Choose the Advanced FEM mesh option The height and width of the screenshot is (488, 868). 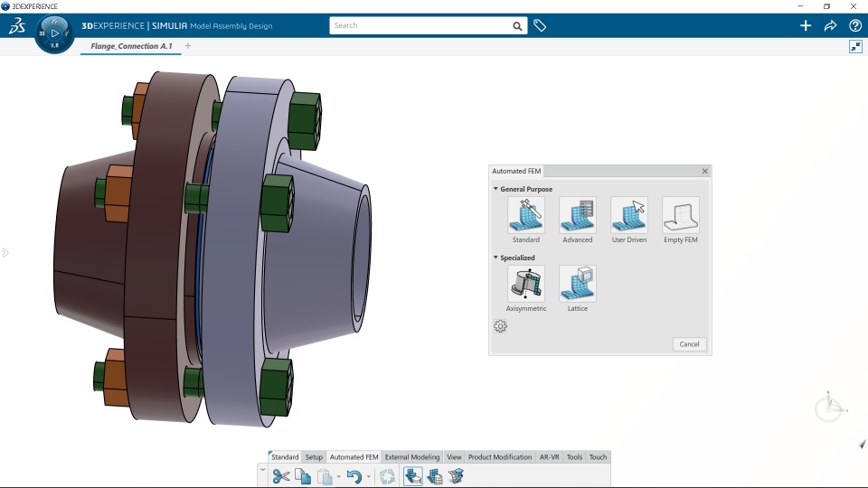click(577, 216)
